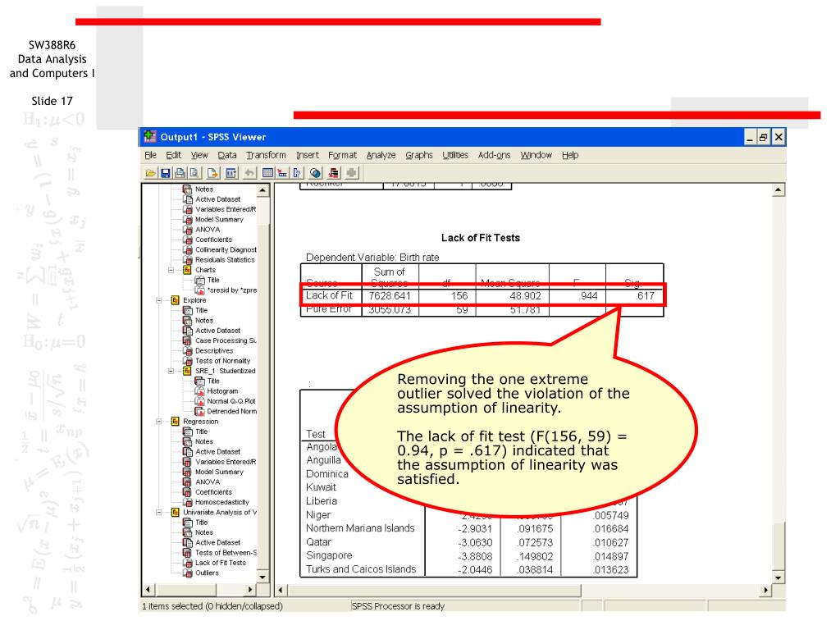
Task: Click the Detrended Norm chart icon
Action: pyautogui.click(x=200, y=412)
